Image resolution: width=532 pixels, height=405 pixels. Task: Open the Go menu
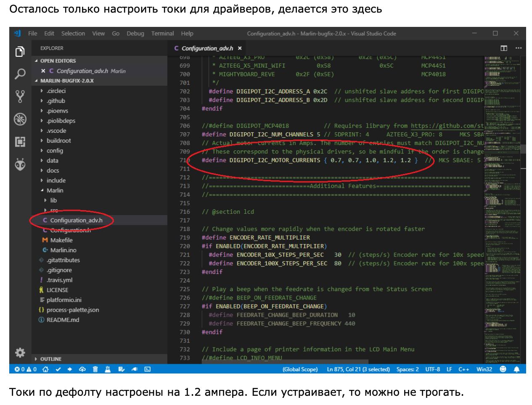coord(116,34)
